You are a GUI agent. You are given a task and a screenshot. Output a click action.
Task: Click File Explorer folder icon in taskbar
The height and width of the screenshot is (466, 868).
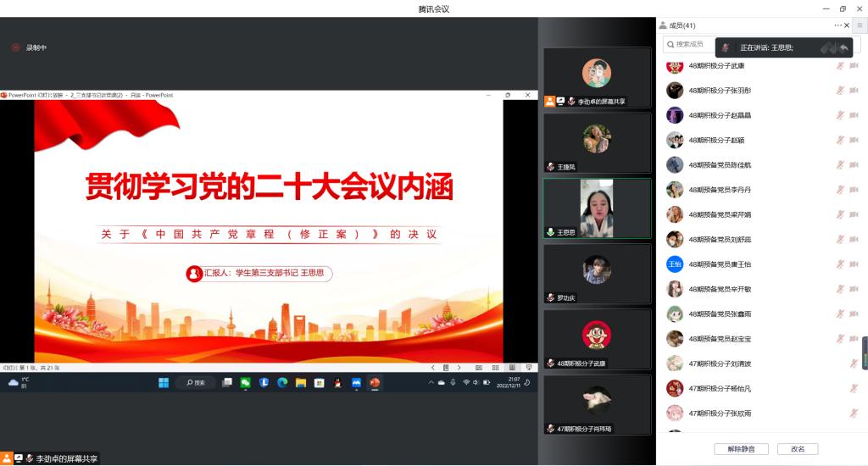pyautogui.click(x=301, y=383)
